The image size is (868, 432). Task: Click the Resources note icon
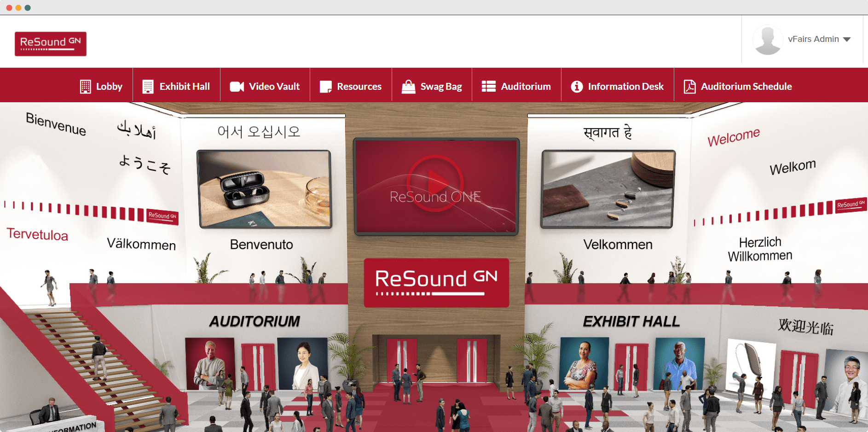pos(325,87)
